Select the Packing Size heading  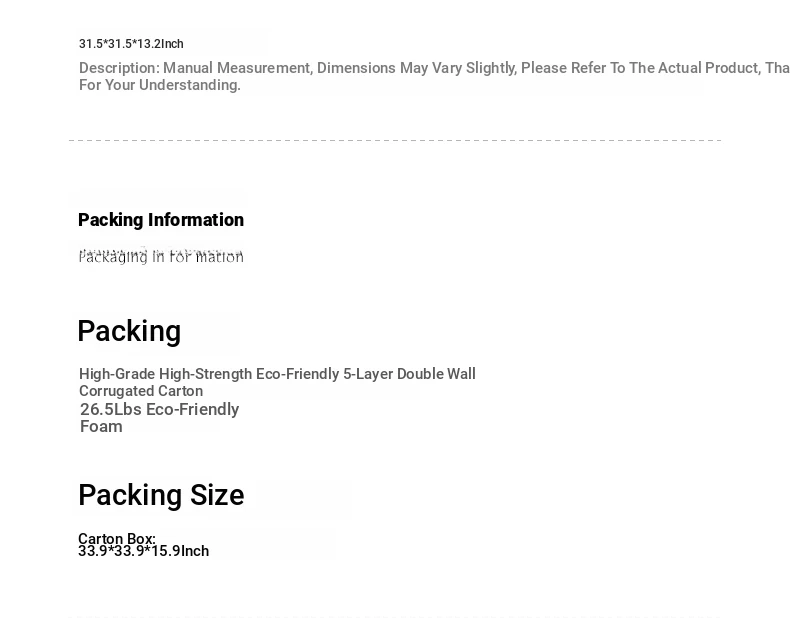click(x=161, y=495)
